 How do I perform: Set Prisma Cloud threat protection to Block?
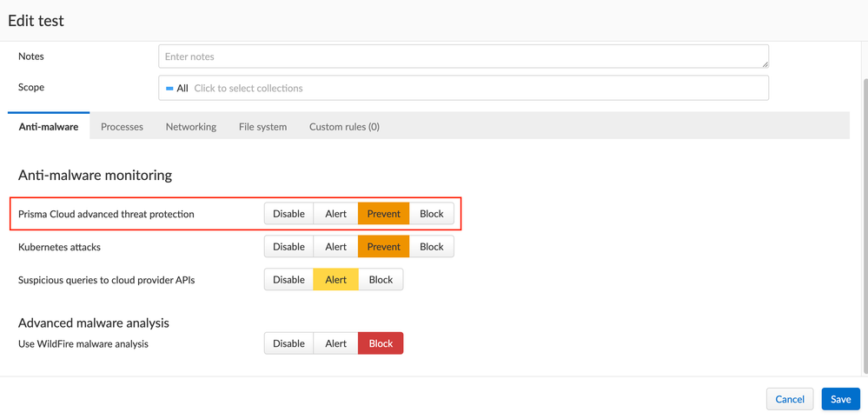[x=431, y=214]
